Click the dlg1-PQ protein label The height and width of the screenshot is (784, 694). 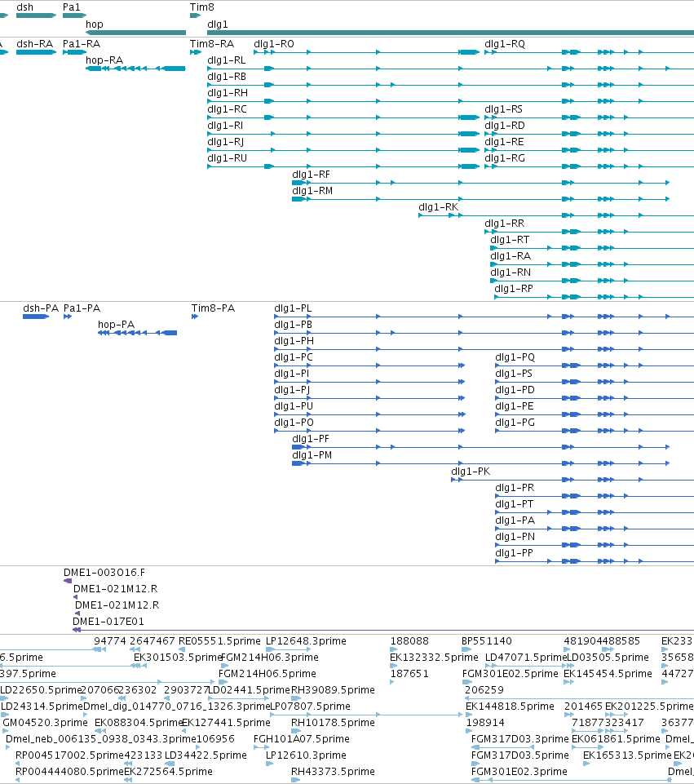tap(515, 357)
